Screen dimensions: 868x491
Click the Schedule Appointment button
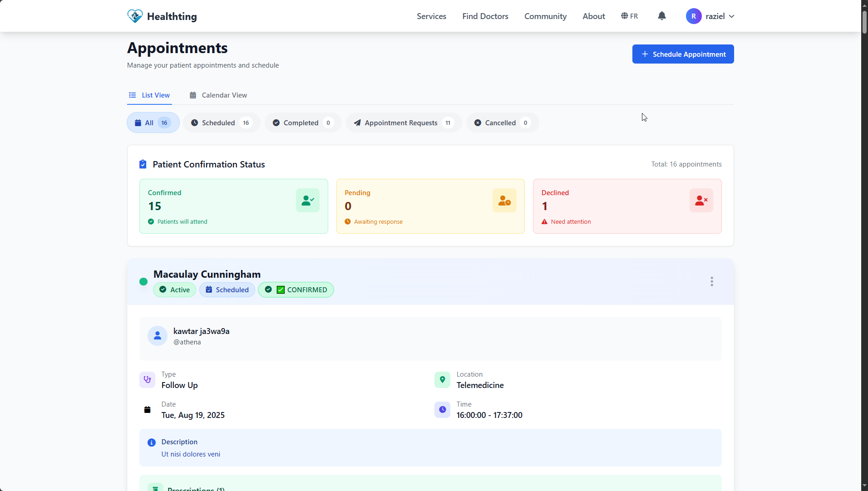pos(682,54)
